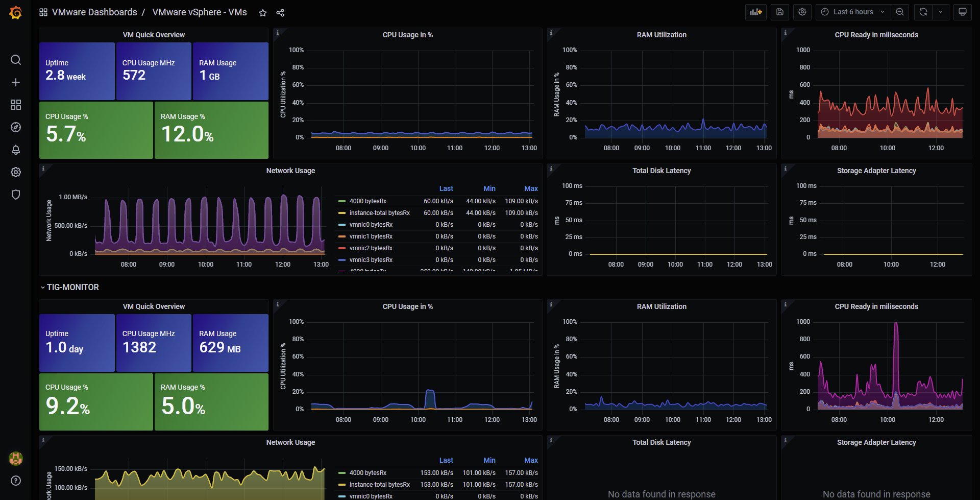980x500 pixels.
Task: Refresh the dashboard now
Action: pyautogui.click(x=923, y=12)
